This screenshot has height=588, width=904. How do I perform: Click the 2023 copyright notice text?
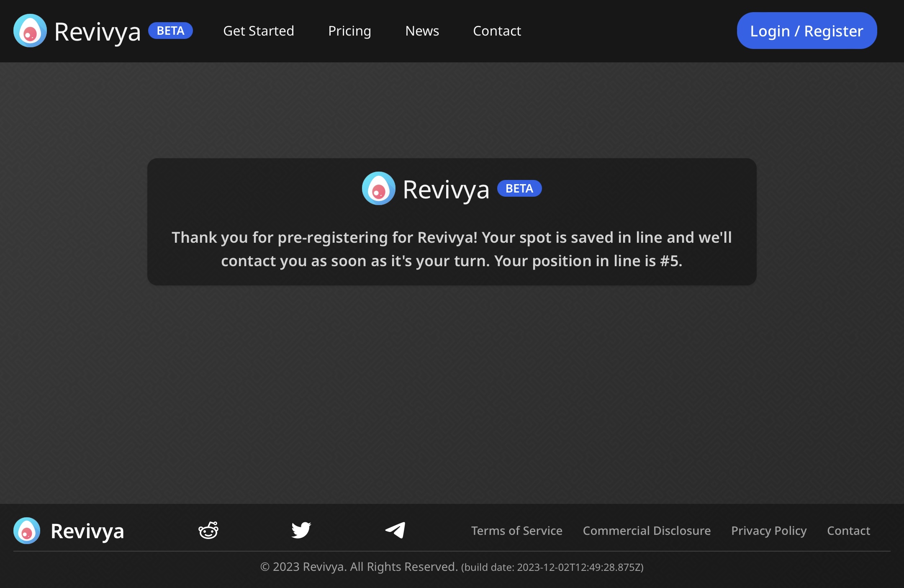359,567
